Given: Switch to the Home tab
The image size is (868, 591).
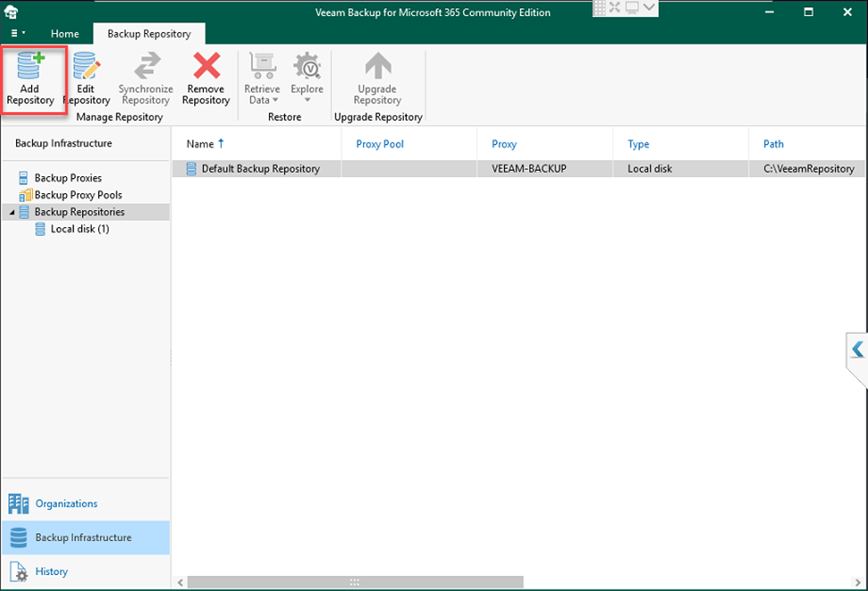Looking at the screenshot, I should (65, 34).
